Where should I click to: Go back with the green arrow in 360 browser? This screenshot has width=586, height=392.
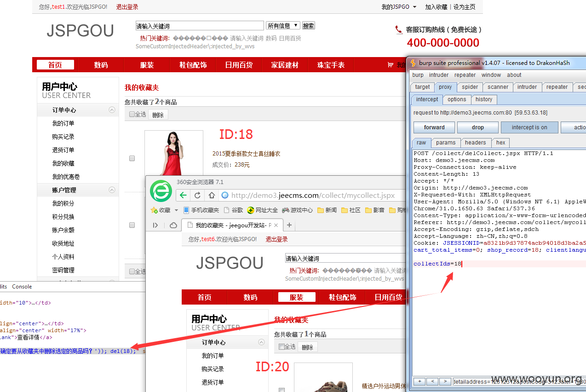point(183,195)
